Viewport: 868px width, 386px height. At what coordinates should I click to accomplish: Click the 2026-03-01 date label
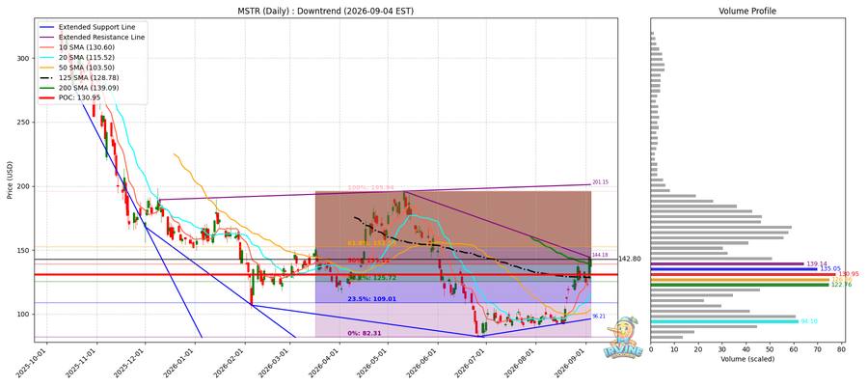276,360
